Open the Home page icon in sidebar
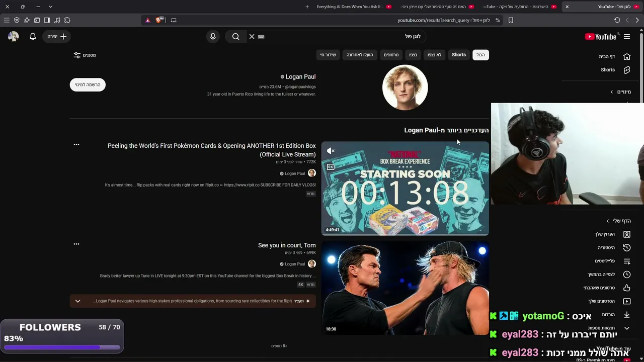 tap(627, 57)
